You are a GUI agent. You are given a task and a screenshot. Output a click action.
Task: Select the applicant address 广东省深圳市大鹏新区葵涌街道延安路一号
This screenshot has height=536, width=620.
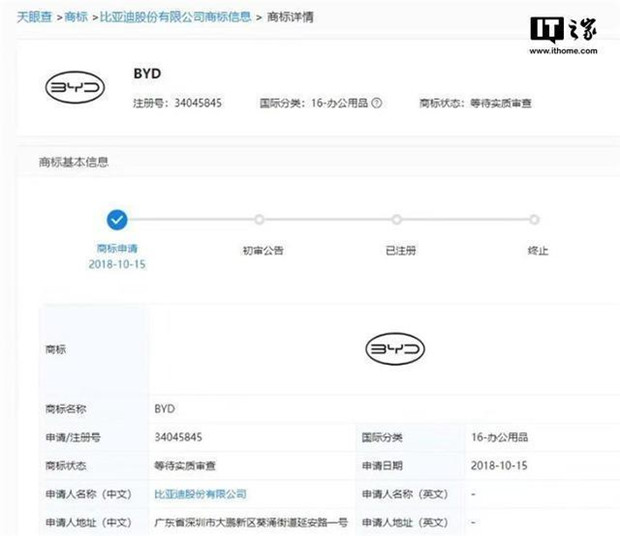[251, 523]
